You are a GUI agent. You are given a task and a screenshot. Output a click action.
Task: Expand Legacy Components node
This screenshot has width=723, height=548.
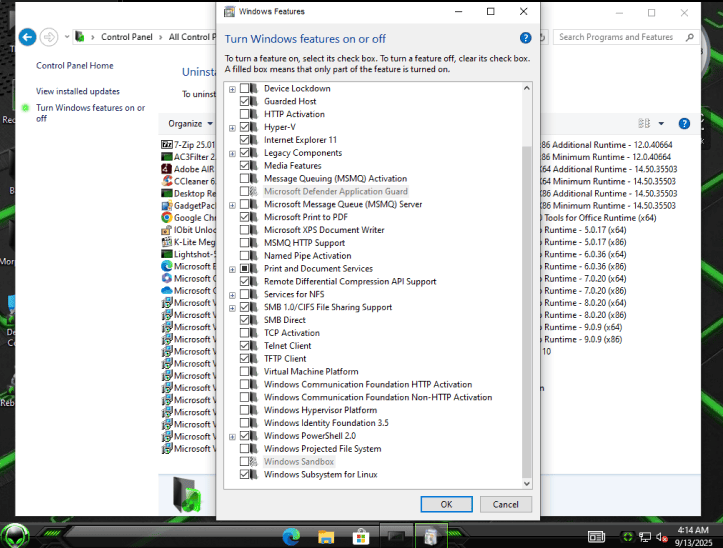232,154
